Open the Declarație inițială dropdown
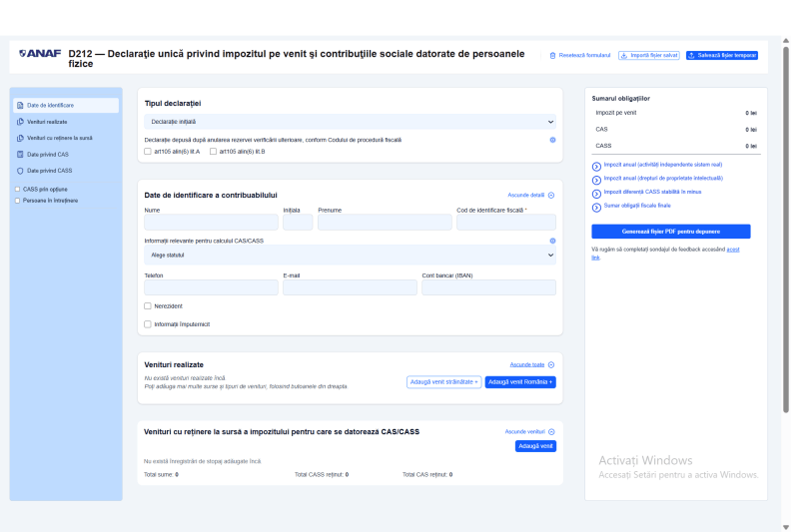This screenshot has width=799, height=532. click(x=348, y=121)
